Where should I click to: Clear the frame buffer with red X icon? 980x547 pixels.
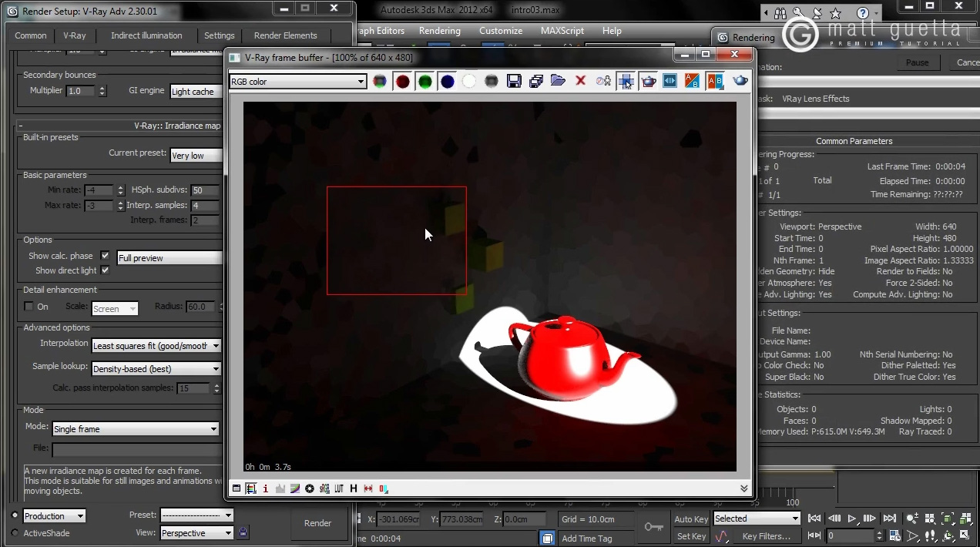click(x=581, y=81)
